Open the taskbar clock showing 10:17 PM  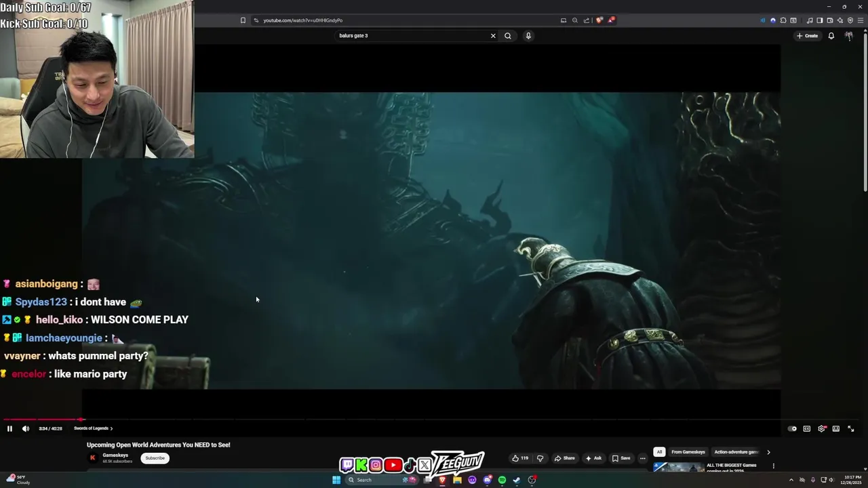click(x=852, y=480)
